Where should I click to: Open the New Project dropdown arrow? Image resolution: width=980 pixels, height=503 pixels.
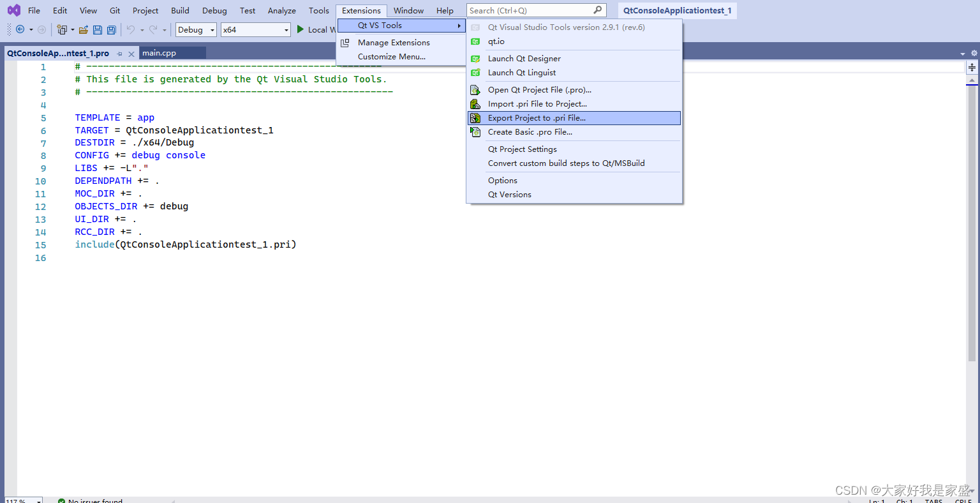(72, 29)
